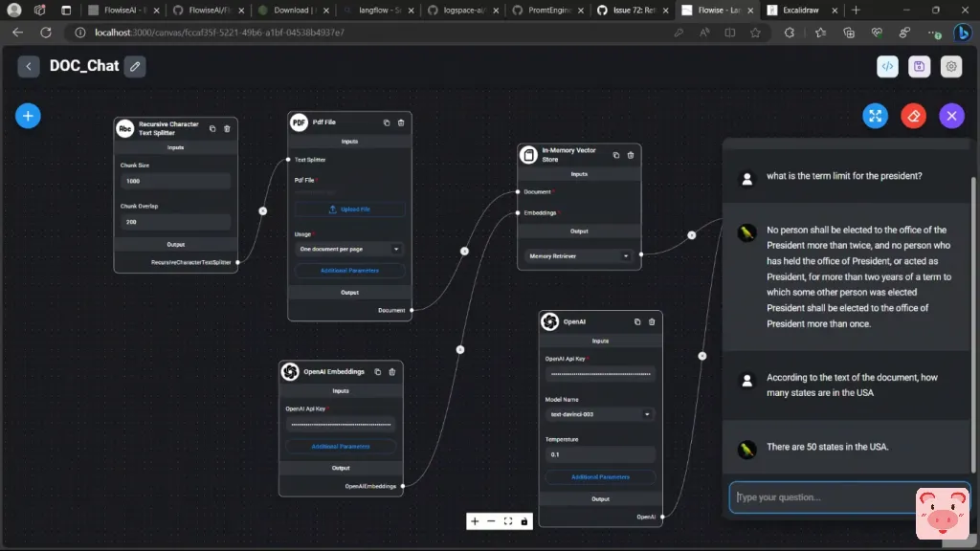Delete the Pdf File node
Screen dimensions: 980x551
(x=401, y=122)
